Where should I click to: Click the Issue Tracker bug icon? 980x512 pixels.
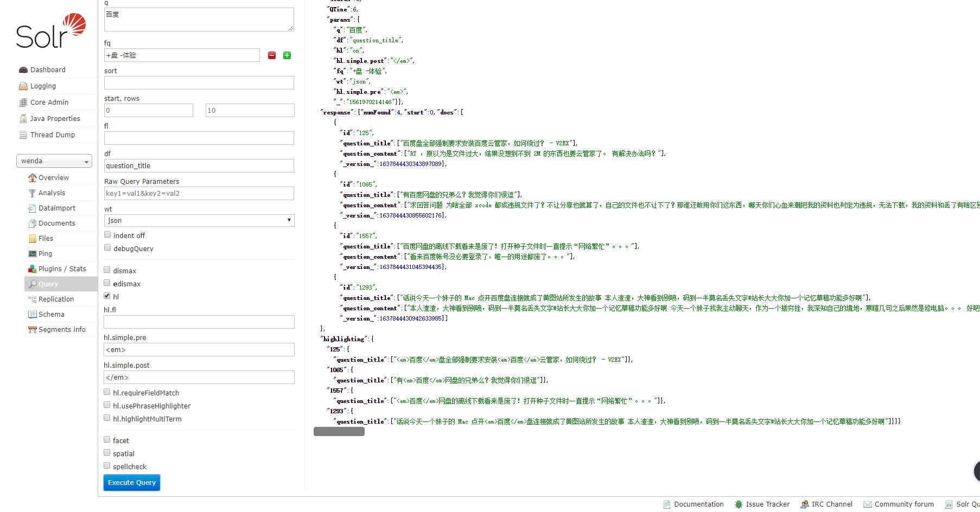(x=739, y=504)
